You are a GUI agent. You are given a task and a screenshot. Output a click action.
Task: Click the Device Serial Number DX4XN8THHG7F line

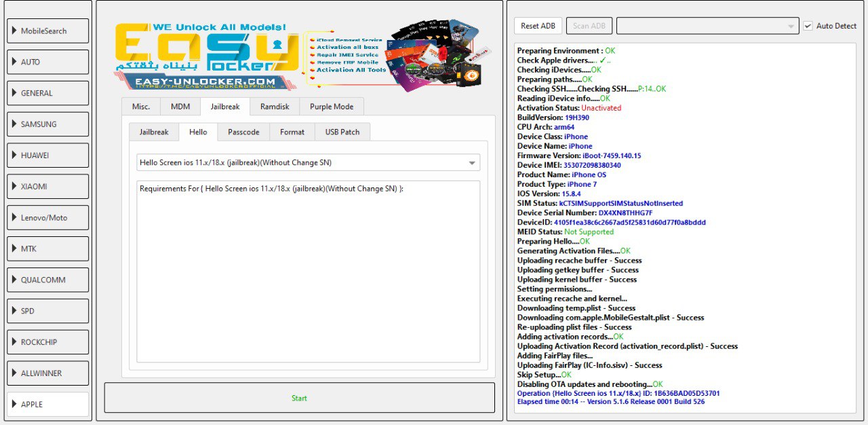tap(585, 212)
